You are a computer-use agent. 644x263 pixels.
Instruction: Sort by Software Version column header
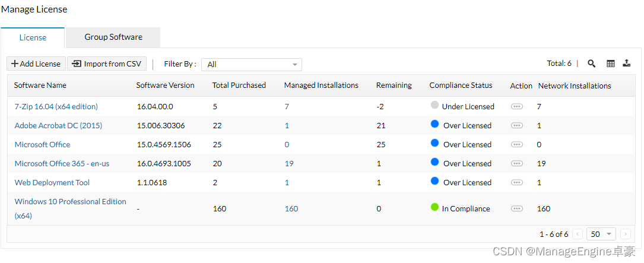pyautogui.click(x=166, y=85)
